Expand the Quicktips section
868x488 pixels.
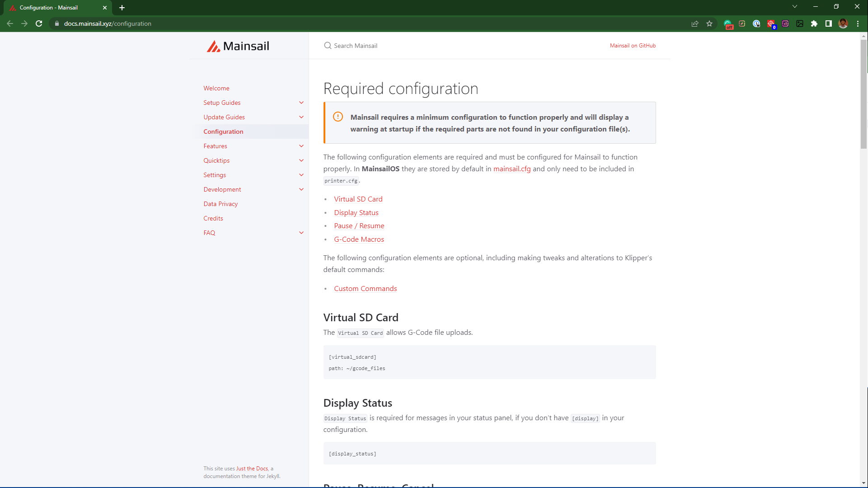[301, 160]
